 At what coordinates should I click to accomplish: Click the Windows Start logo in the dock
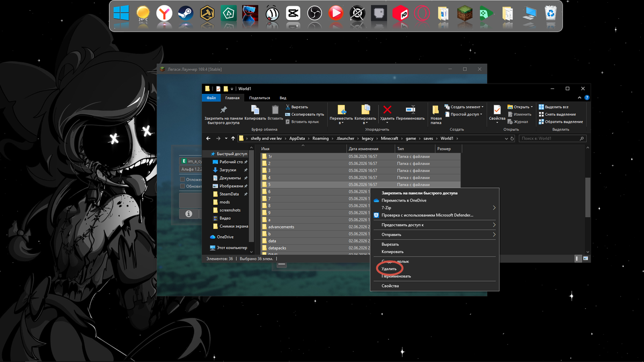(121, 13)
